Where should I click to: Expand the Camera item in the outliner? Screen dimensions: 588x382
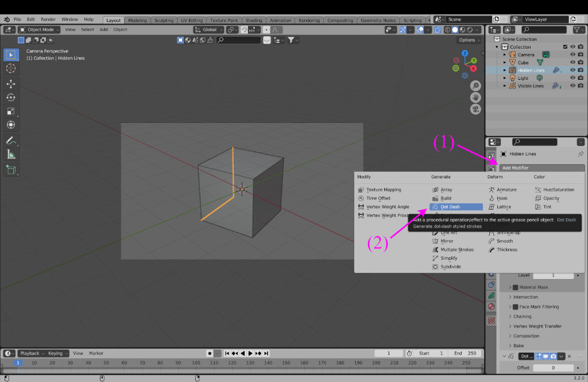click(505, 55)
